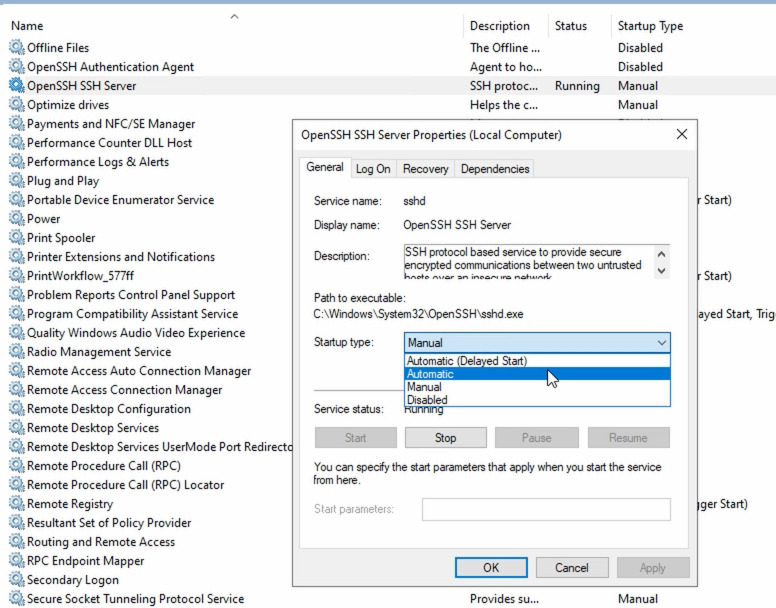This screenshot has width=776, height=608.
Task: Click the gear icon beside Quality Windows Audio Video Experience
Action: tap(16, 332)
